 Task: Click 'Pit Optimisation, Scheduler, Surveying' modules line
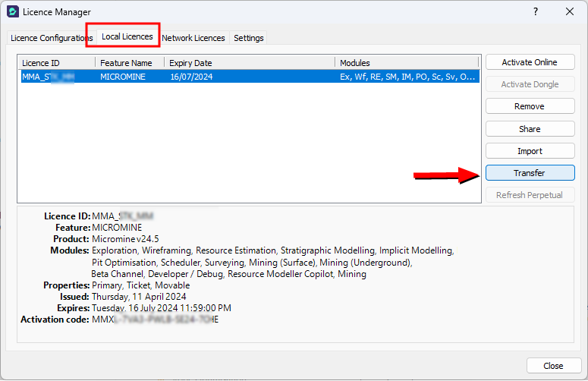point(252,263)
